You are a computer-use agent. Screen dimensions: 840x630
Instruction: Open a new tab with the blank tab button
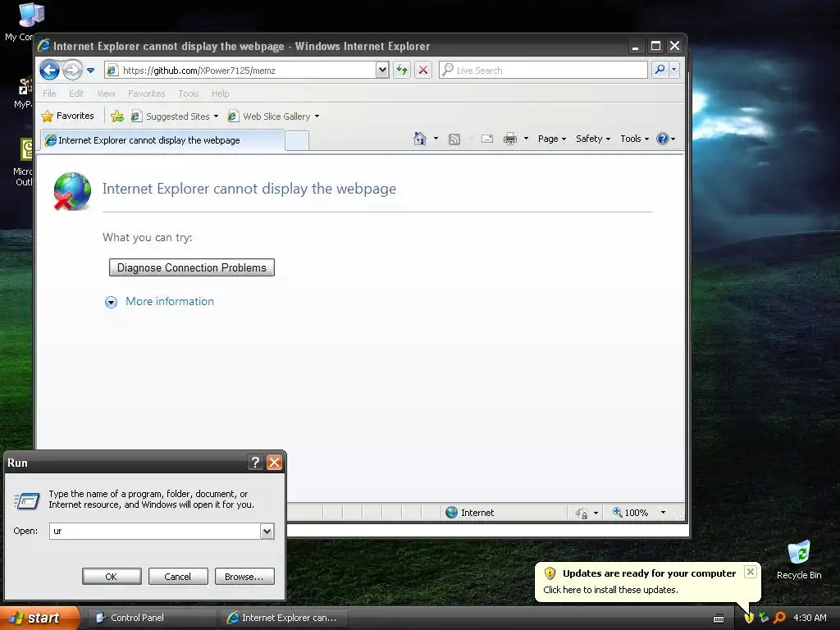tap(296, 141)
